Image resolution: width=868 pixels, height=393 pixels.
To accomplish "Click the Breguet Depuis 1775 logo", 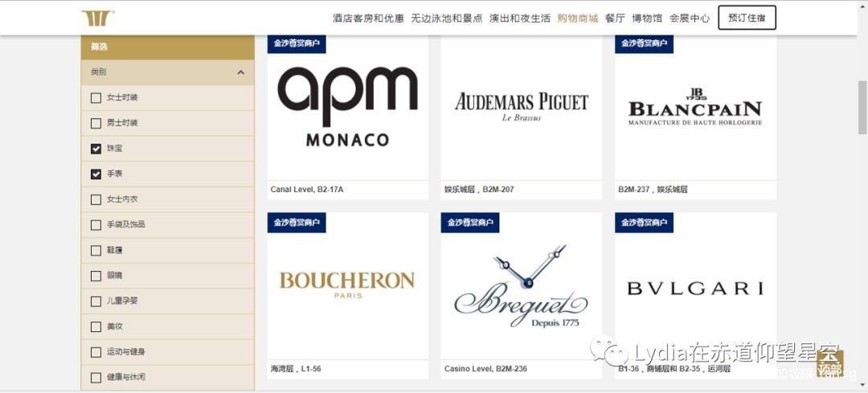I will point(522,286).
